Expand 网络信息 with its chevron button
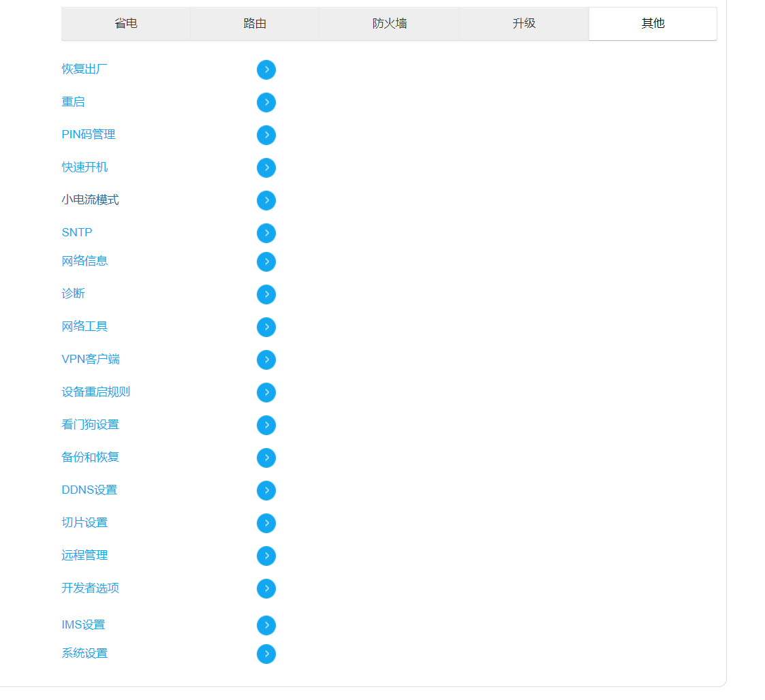Viewport: 765px width, 700px height. (266, 261)
